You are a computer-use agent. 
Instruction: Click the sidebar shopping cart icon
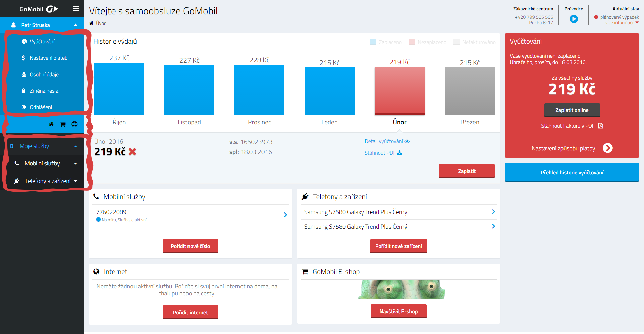point(63,124)
